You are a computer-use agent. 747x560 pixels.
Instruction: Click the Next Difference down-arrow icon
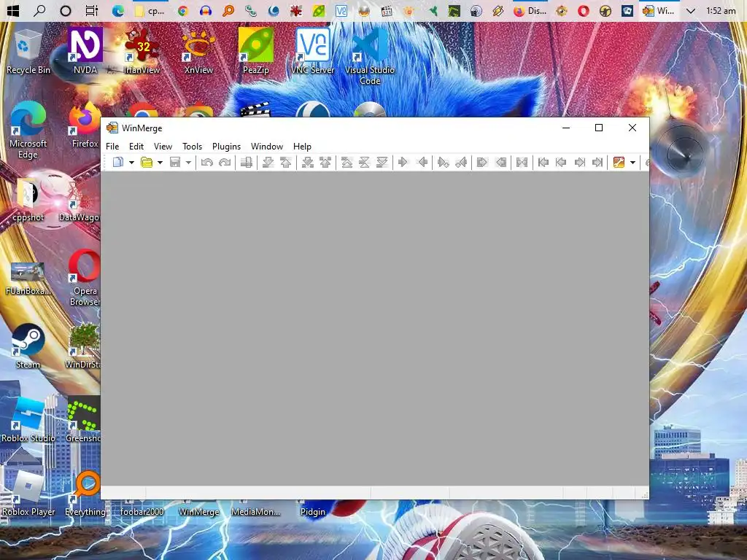(268, 163)
